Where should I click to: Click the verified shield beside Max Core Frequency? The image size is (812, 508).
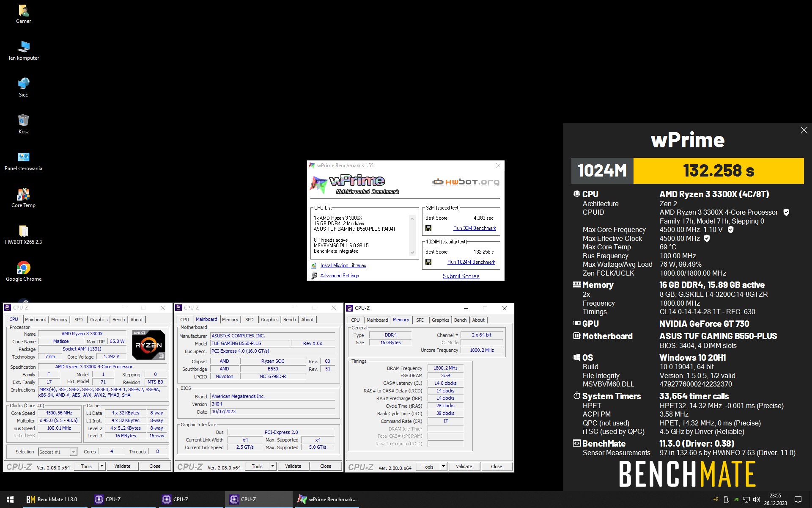click(730, 229)
